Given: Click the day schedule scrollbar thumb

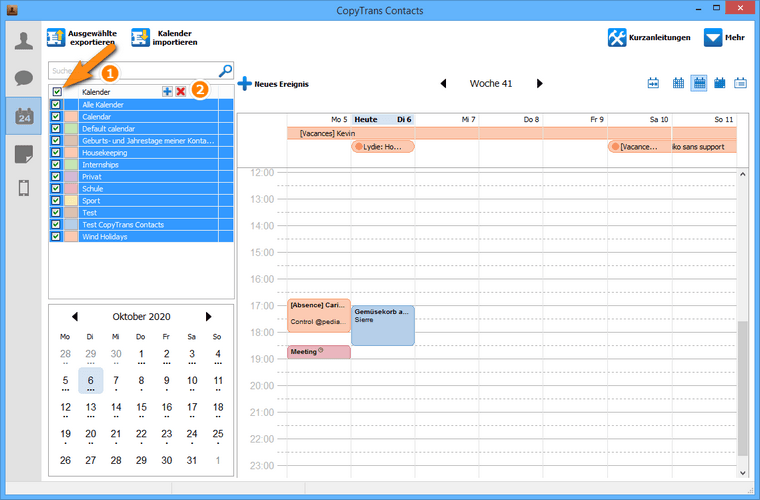Looking at the screenshot, I should click(x=743, y=388).
